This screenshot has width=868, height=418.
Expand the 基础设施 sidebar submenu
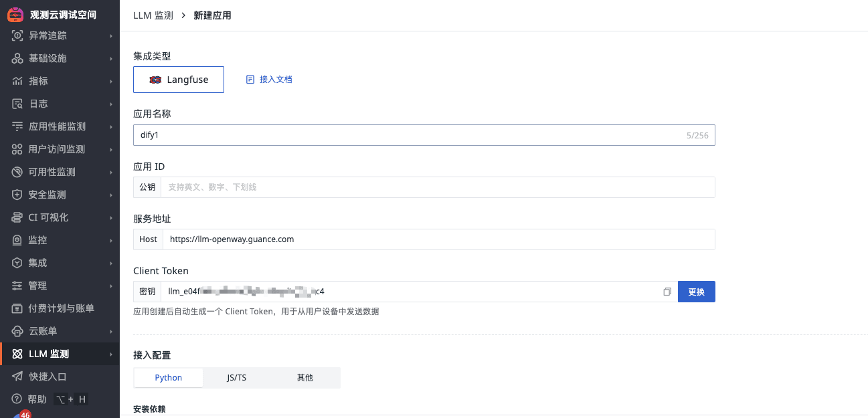[111, 58]
